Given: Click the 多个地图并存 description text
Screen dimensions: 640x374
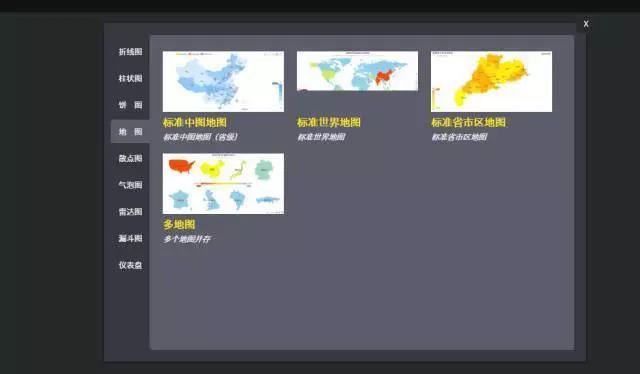Looking at the screenshot, I should tap(187, 239).
